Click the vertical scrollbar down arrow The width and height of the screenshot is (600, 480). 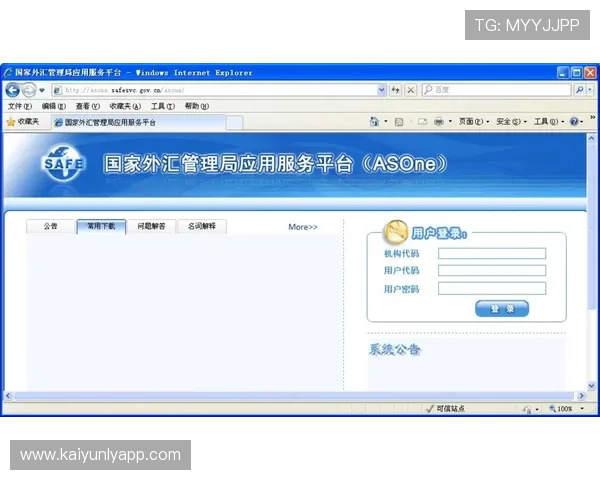[591, 386]
